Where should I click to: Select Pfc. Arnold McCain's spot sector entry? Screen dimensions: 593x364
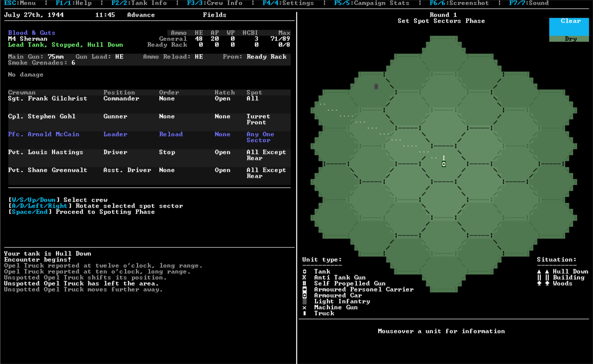[x=260, y=137]
